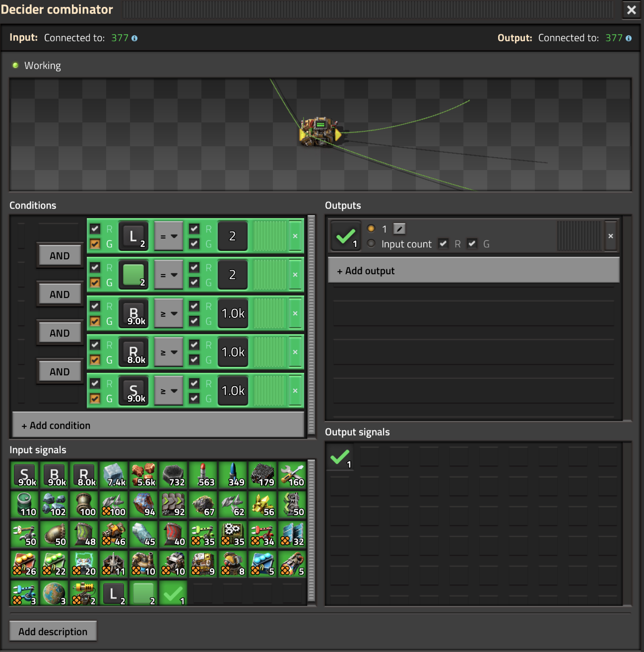Toggle green wire for L signal first condition
Screen dimensions: 644x652
pyautogui.click(x=95, y=244)
